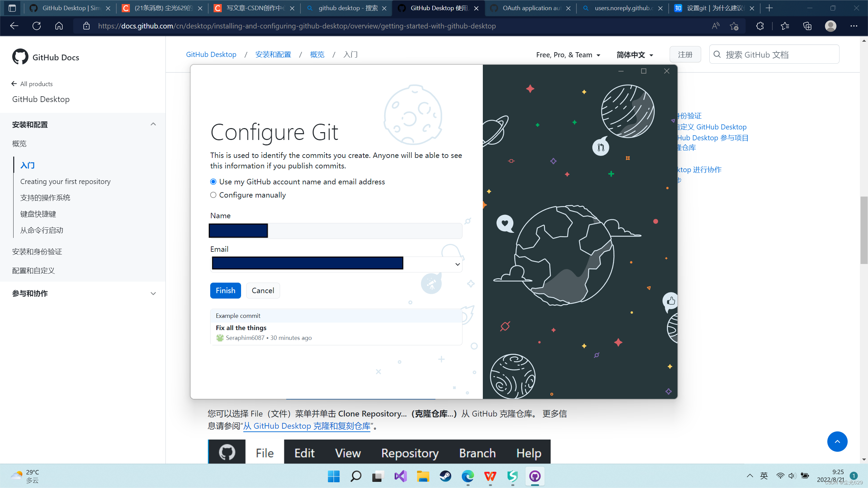
Task: Switch to the users.noreply.github tab
Action: pyautogui.click(x=623, y=8)
